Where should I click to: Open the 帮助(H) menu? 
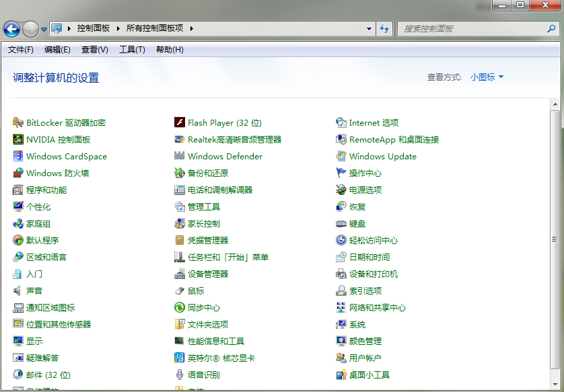coord(170,50)
